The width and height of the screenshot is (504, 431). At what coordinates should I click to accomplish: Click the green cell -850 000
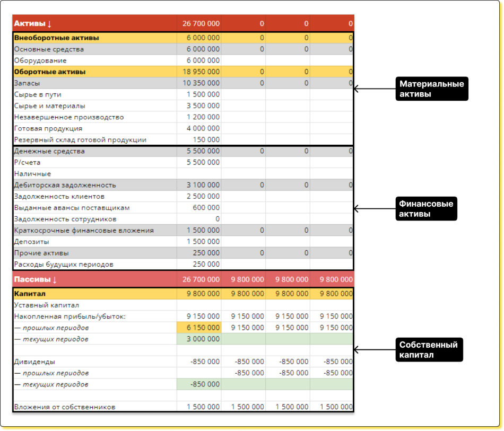[x=199, y=384]
